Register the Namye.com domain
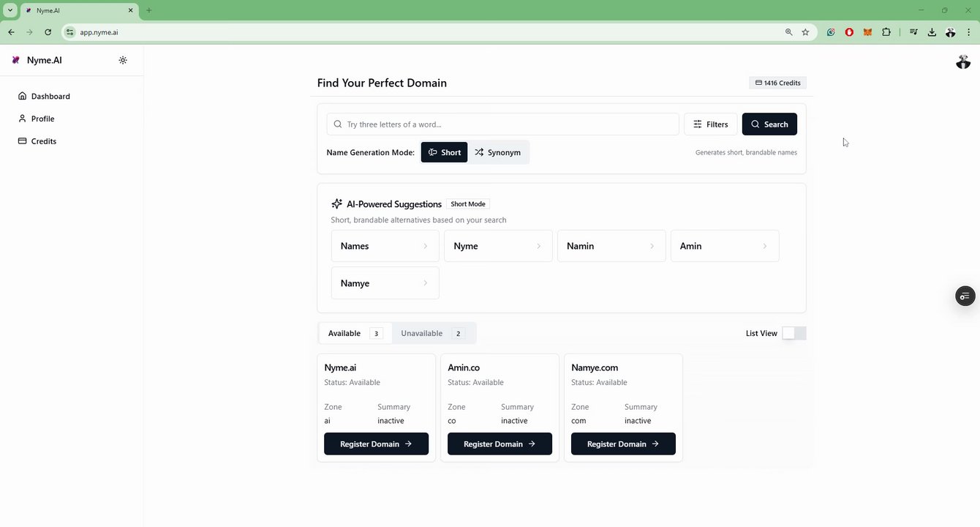The image size is (980, 527). pyautogui.click(x=623, y=444)
